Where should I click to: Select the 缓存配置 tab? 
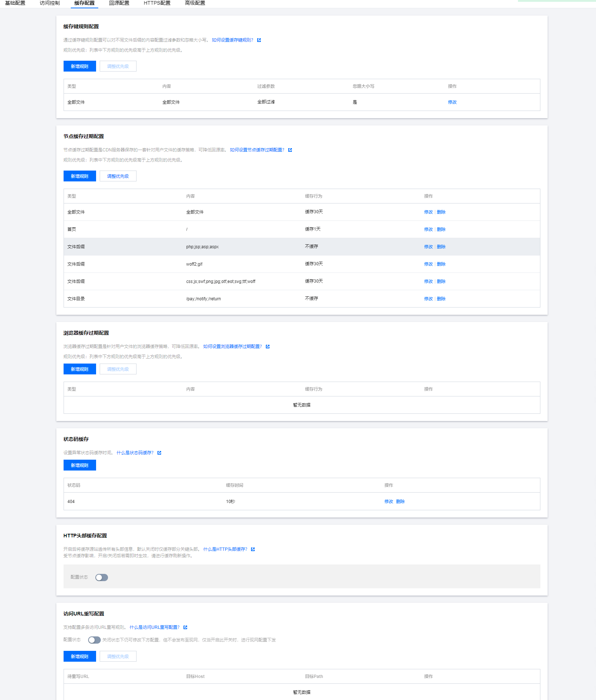(85, 3)
